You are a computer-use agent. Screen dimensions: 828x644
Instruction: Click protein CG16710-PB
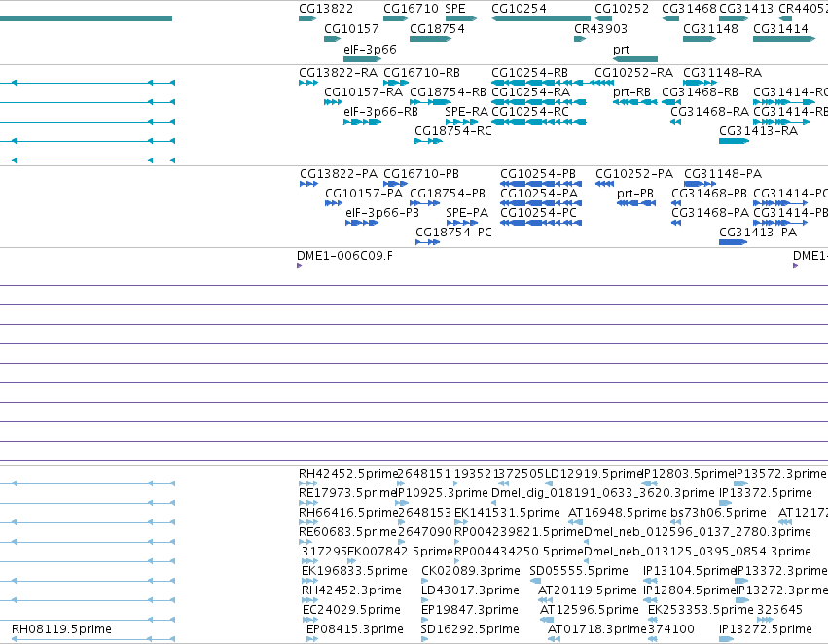[x=396, y=184]
